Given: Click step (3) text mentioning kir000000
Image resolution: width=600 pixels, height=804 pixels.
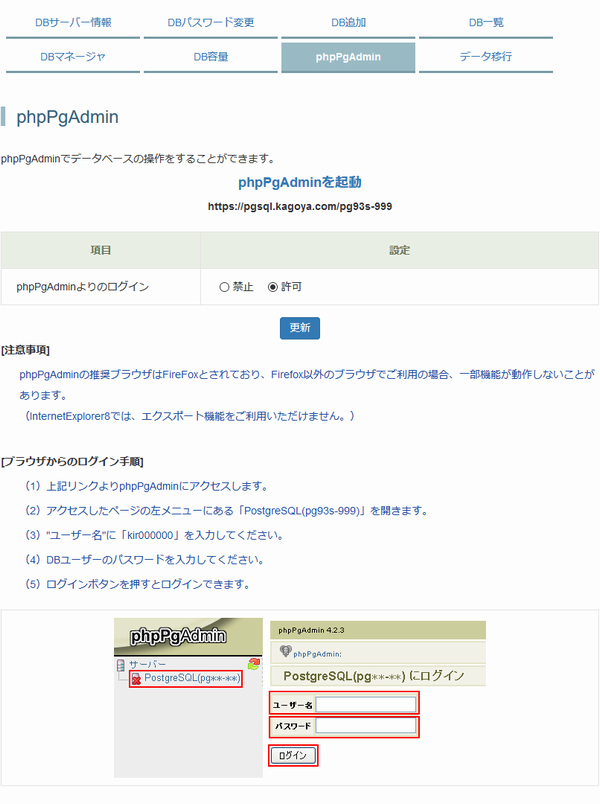Looking at the screenshot, I should tap(154, 535).
